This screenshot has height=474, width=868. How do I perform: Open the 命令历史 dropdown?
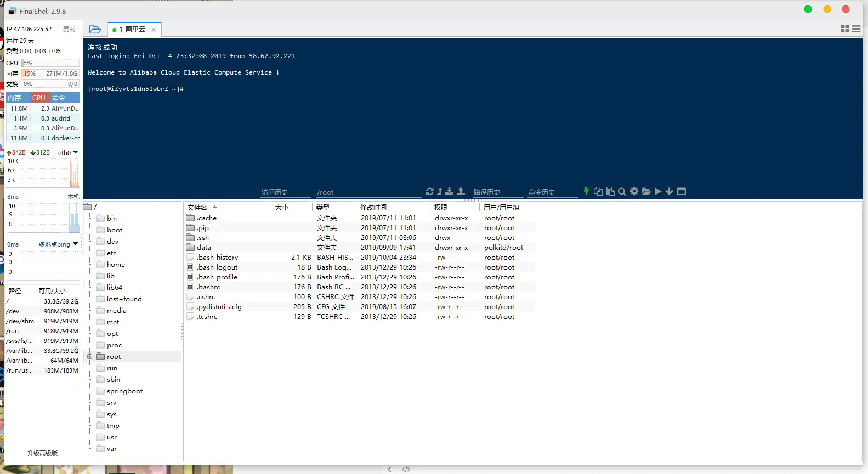[553, 192]
